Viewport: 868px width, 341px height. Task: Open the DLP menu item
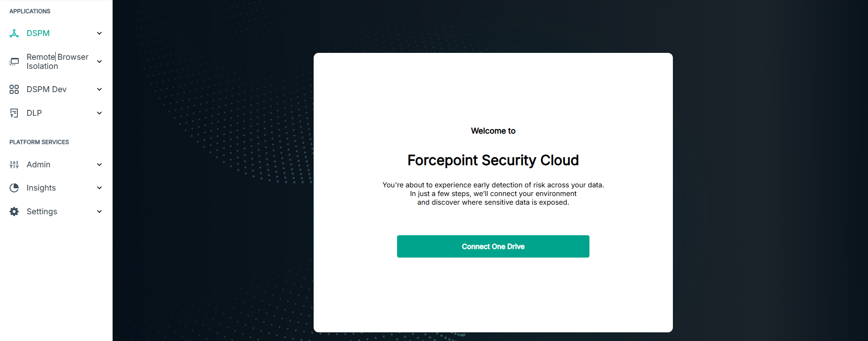coord(56,113)
